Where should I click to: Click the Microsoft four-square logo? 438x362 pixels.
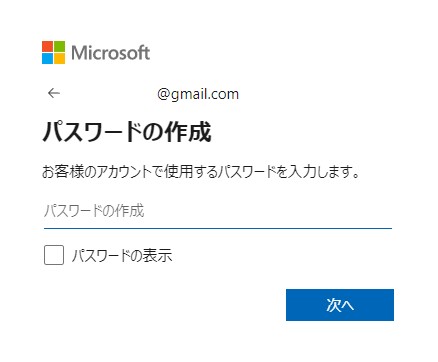click(53, 52)
